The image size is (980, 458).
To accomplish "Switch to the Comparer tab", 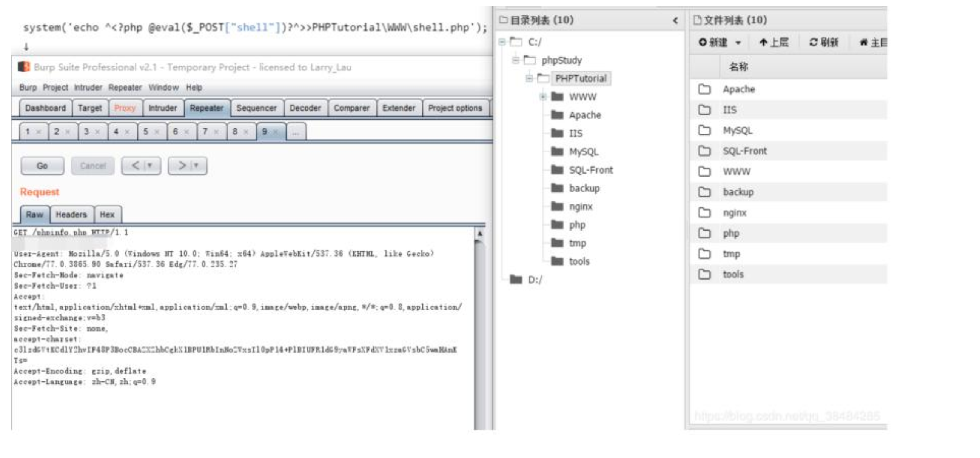I will pyautogui.click(x=352, y=108).
